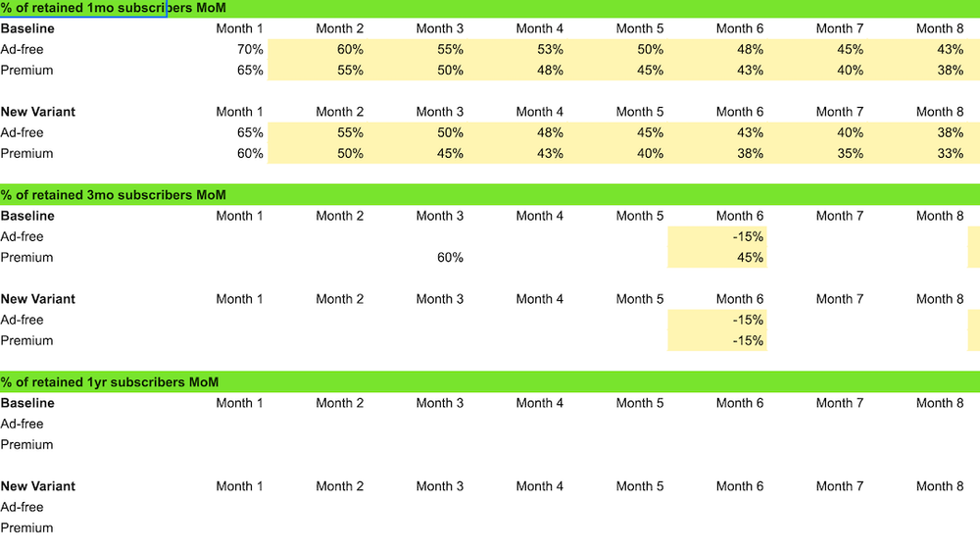Select the 3mo New Variant Ad-free Month 6 cell
The width and height of the screenshot is (980, 552).
click(x=717, y=320)
